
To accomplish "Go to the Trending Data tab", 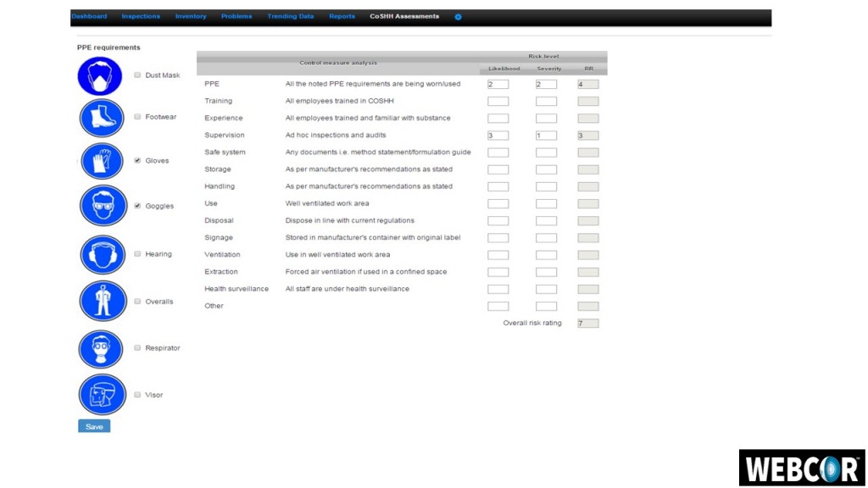I will tap(290, 16).
